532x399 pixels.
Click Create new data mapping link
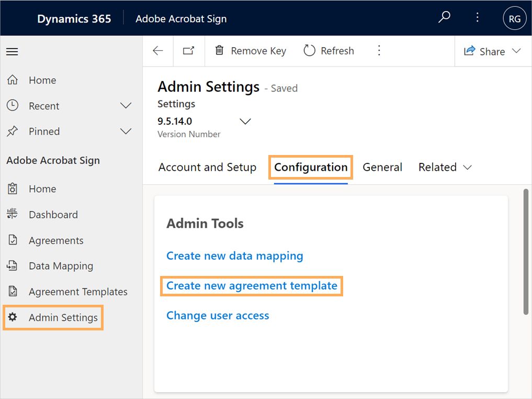[x=235, y=256]
